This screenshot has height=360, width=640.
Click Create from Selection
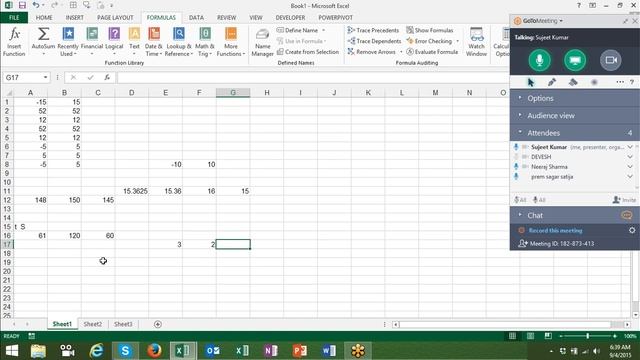308,52
